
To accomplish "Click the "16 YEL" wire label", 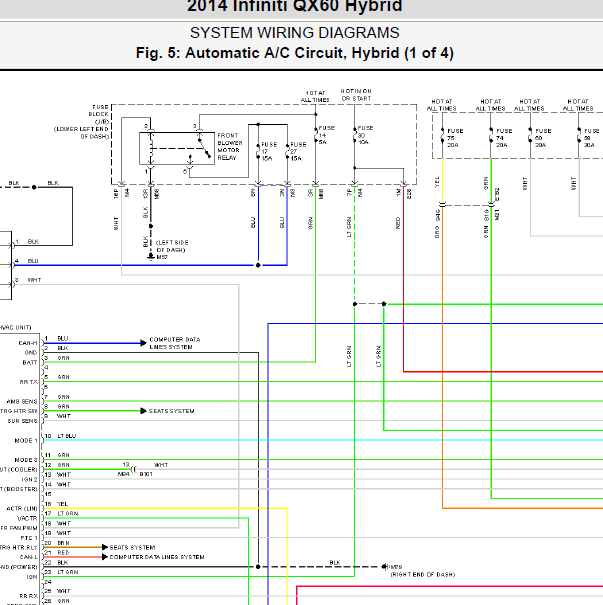I will point(56,504).
